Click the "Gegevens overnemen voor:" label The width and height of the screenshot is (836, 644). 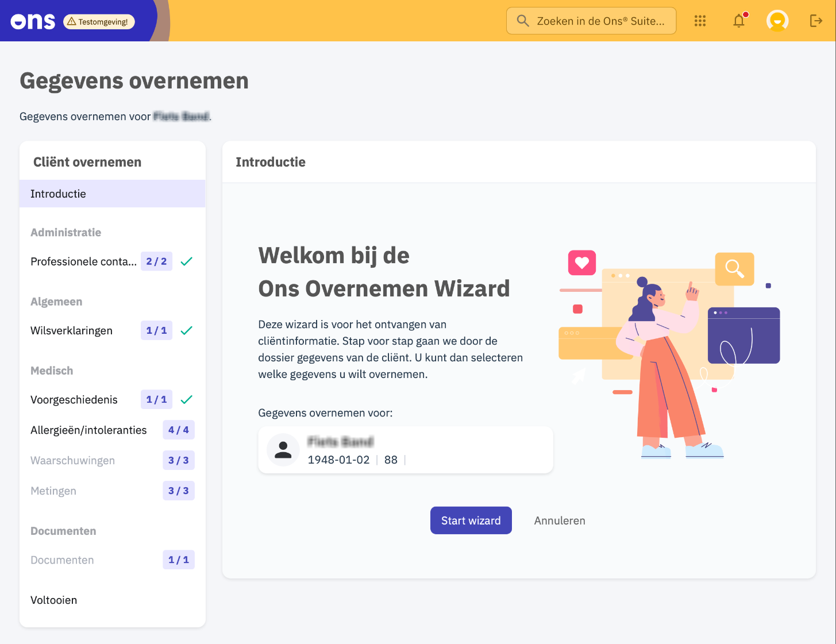(325, 413)
